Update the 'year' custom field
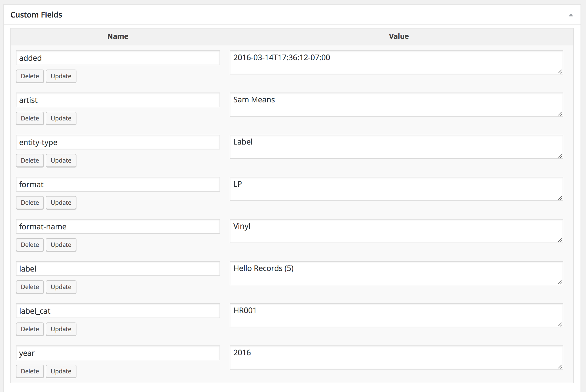586x392 pixels. point(61,371)
